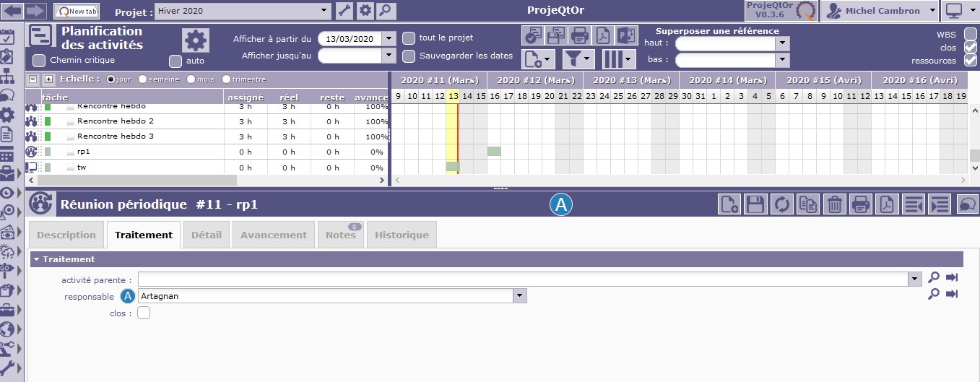Image resolution: width=980 pixels, height=382 pixels.
Task: Toggle the WBS display checkbox
Action: point(970,34)
